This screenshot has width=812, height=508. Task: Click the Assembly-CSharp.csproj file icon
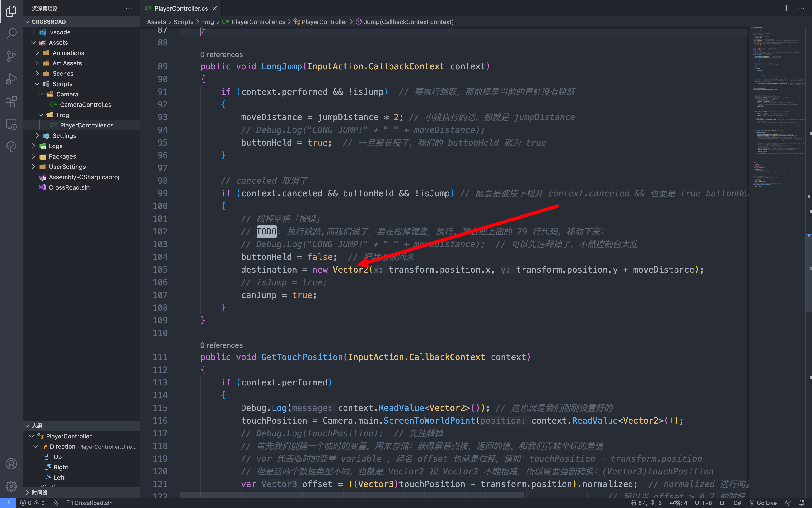[43, 177]
